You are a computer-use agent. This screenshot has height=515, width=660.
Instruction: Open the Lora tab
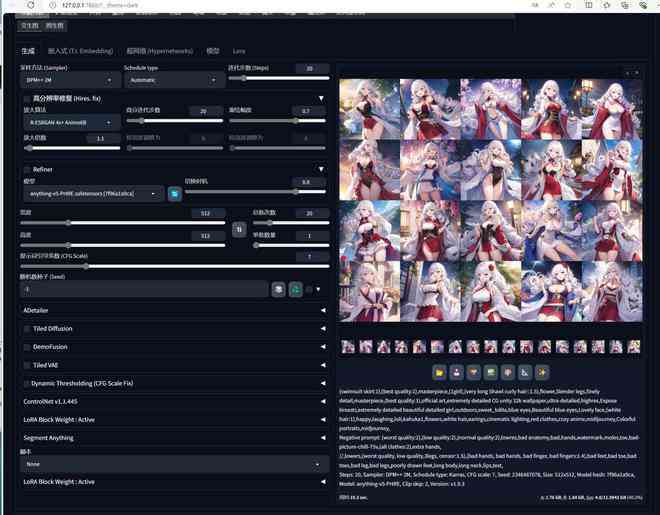pyautogui.click(x=239, y=51)
